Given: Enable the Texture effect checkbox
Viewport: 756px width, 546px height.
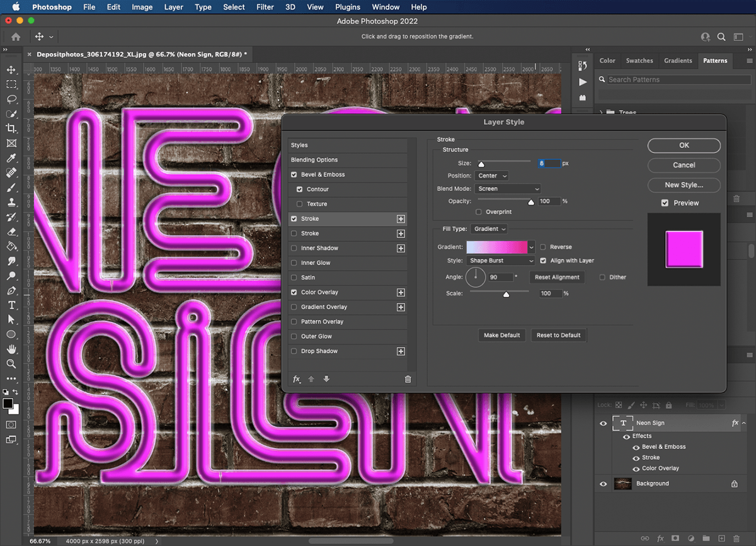Looking at the screenshot, I should point(299,203).
